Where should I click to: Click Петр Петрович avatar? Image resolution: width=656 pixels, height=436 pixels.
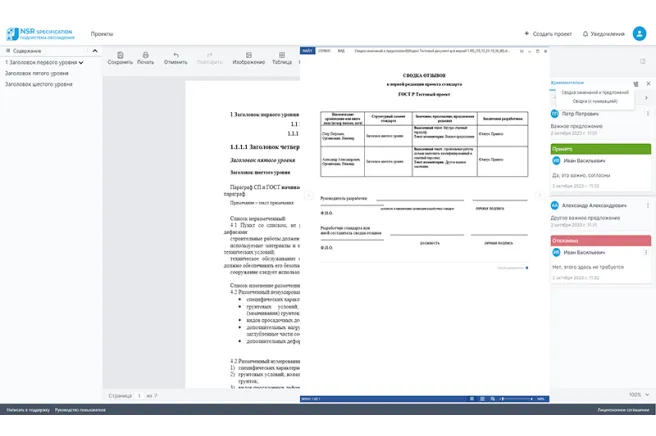[x=555, y=113]
